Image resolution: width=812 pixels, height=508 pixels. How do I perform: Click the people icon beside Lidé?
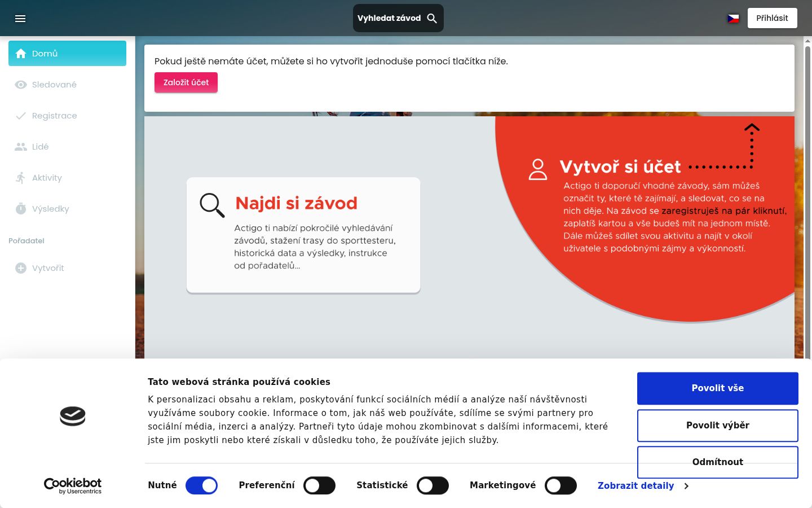[x=21, y=147]
